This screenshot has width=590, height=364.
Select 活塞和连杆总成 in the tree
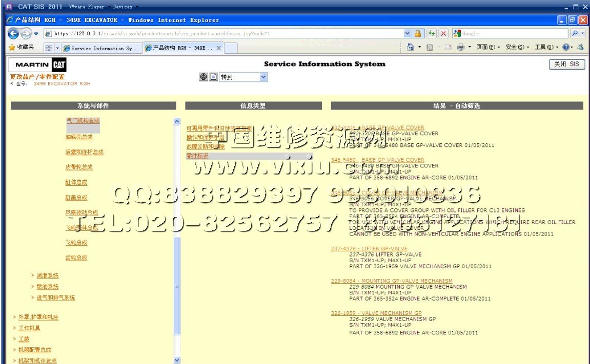click(x=84, y=152)
